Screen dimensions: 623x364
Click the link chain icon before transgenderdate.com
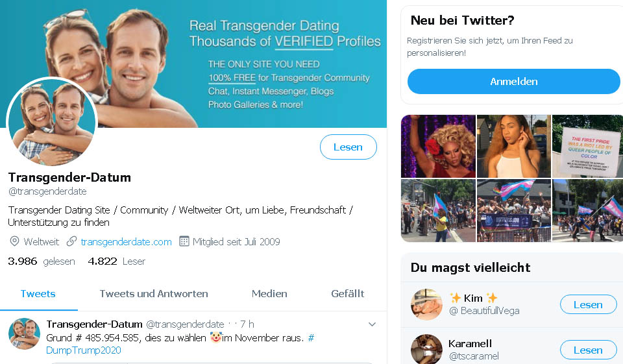tap(71, 241)
